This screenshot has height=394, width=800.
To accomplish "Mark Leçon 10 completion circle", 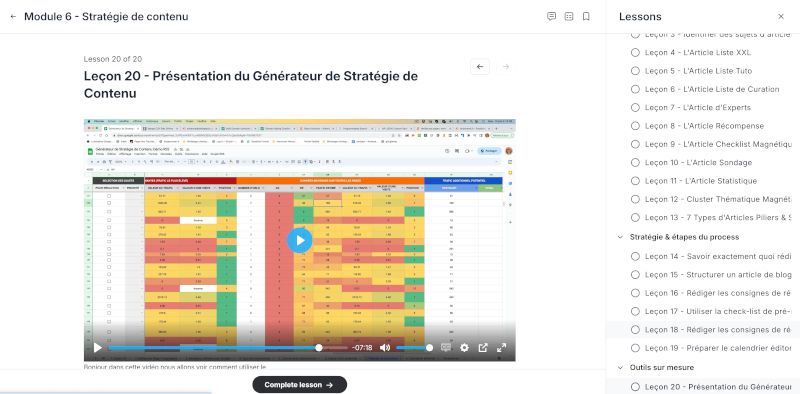I will click(635, 163).
